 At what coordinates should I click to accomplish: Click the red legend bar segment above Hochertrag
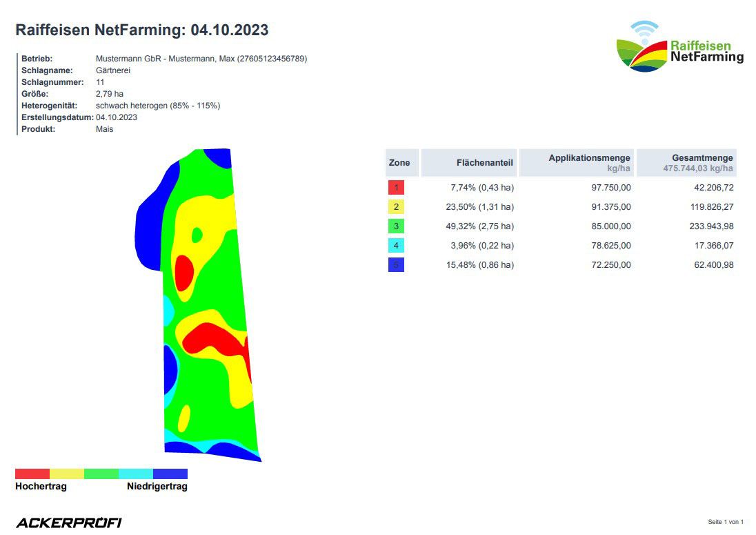click(x=32, y=474)
